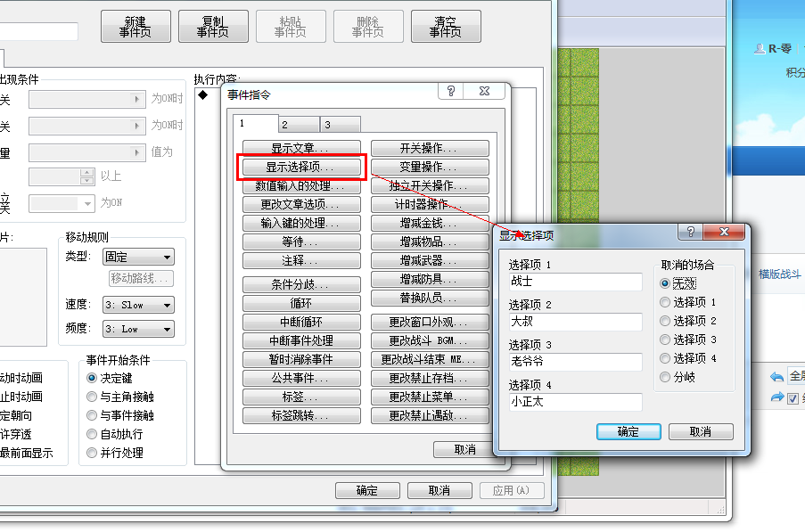The height and width of the screenshot is (532, 805).
Task: Select 与主角接触 start condition
Action: pos(120,397)
